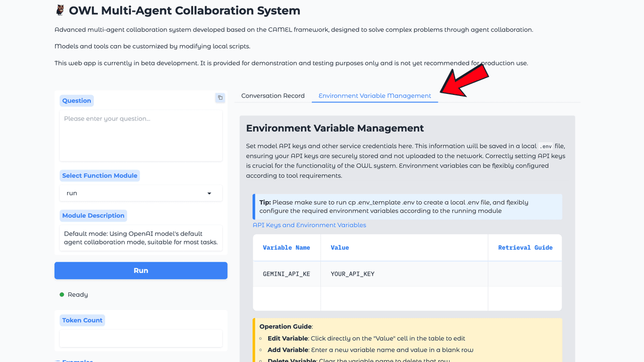The height and width of the screenshot is (362, 644).
Task: Switch to the Conversation Record tab
Action: click(273, 96)
